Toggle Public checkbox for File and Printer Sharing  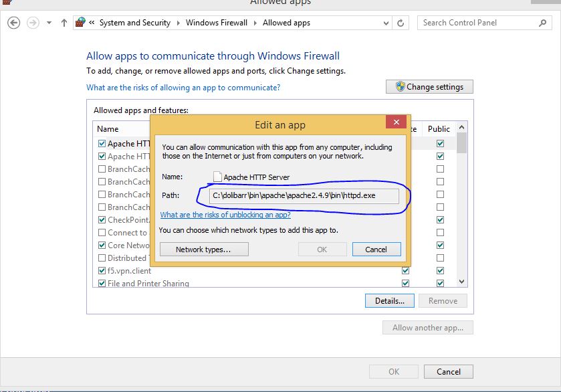pos(440,283)
